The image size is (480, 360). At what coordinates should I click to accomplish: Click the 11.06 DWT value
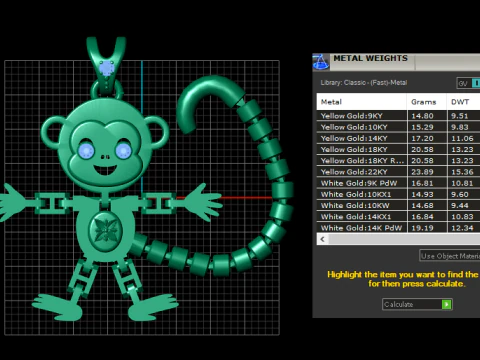(x=462, y=138)
